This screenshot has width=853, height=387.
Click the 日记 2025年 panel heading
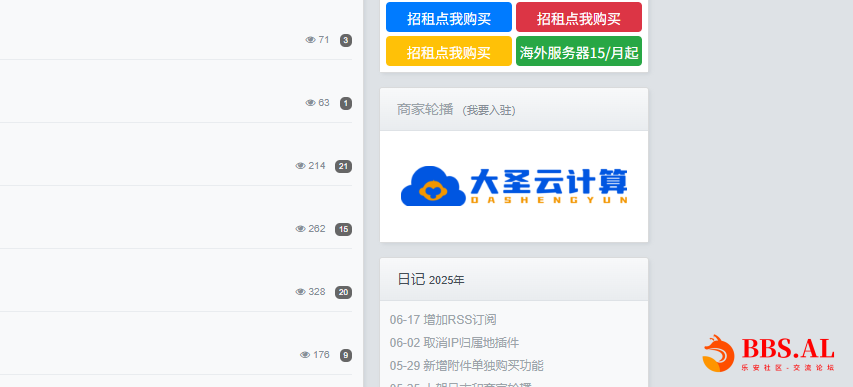431,280
